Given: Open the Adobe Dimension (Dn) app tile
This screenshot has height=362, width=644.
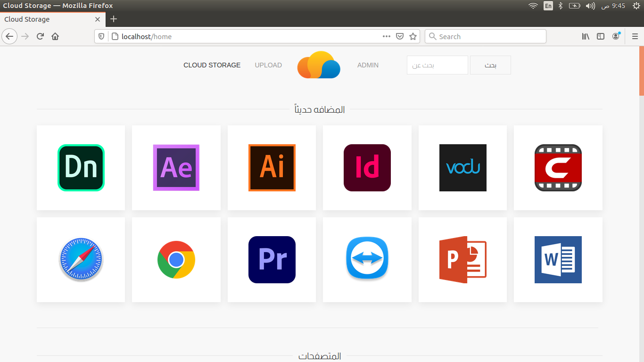Looking at the screenshot, I should point(81,168).
